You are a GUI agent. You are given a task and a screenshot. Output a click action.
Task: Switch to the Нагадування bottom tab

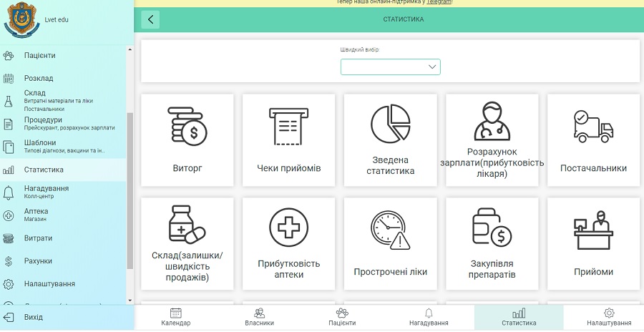(429, 317)
